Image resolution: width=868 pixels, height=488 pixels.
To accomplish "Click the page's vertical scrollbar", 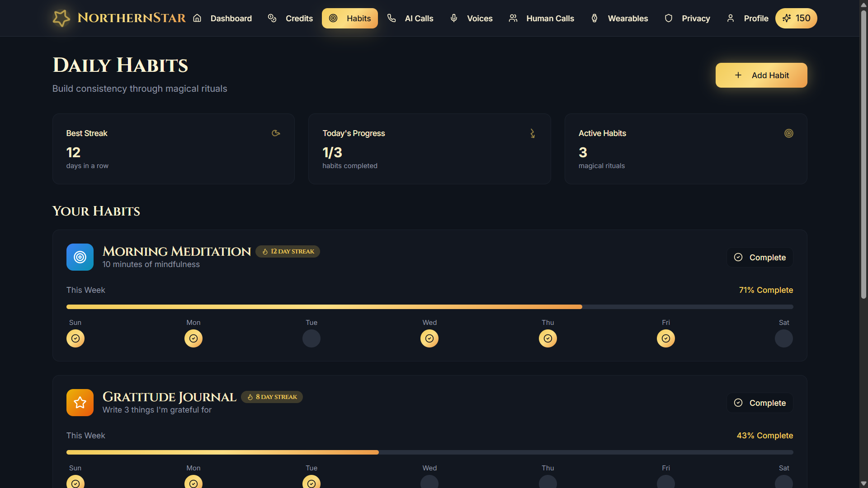I will (x=863, y=154).
